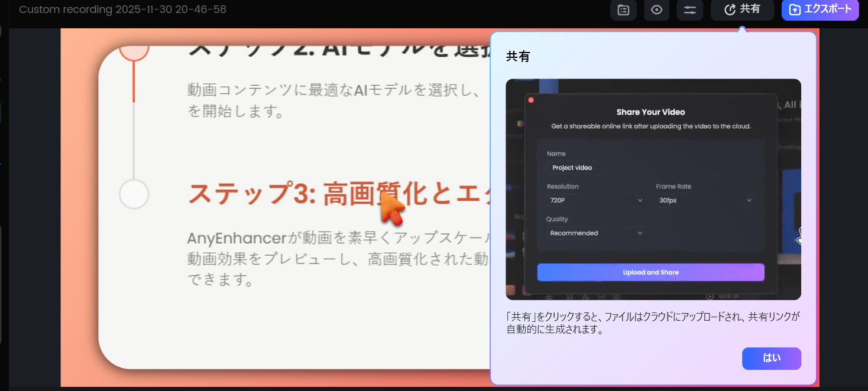Select the ステップ3 circle step marker
The height and width of the screenshot is (391, 868).
(134, 194)
